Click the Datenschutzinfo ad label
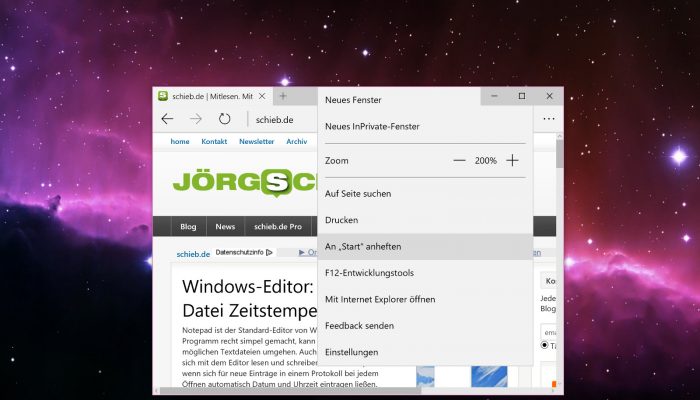The height and width of the screenshot is (400, 700). pos(239,252)
